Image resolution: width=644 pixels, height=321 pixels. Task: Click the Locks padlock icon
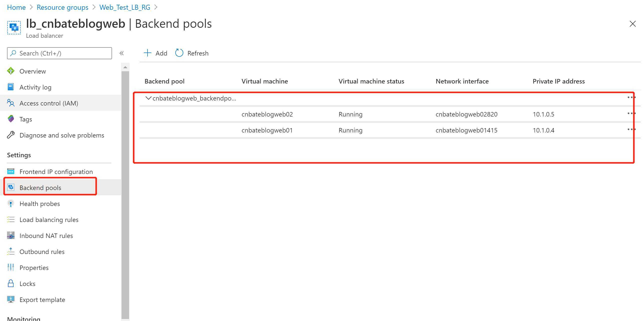(11, 283)
